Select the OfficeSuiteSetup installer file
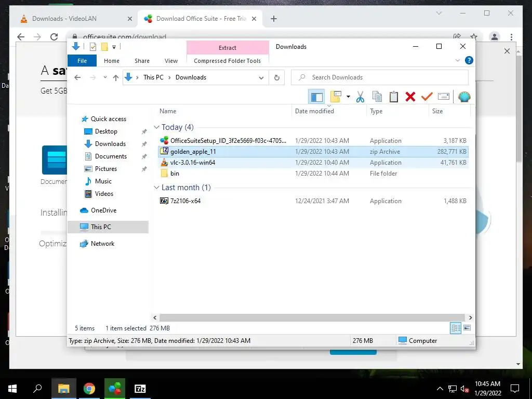The image size is (532, 399). [x=313, y=140]
